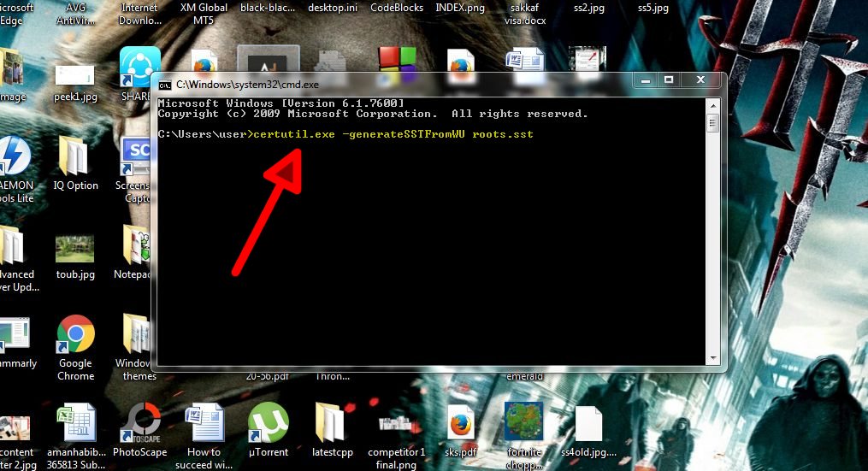Select the CodeBlocks desktop label
This screenshot has height=471, width=868.
tap(396, 8)
